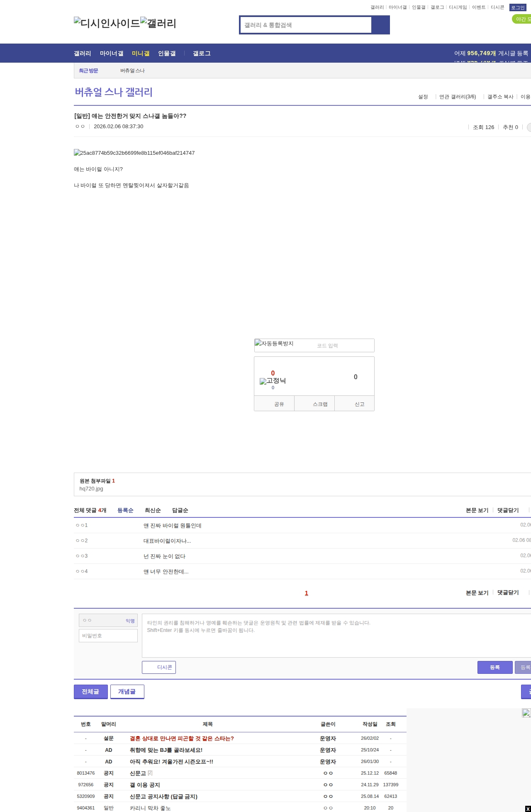The image size is (531, 812).
Task: Click the 고정닉 icon in the recommend box
Action: coord(273,381)
